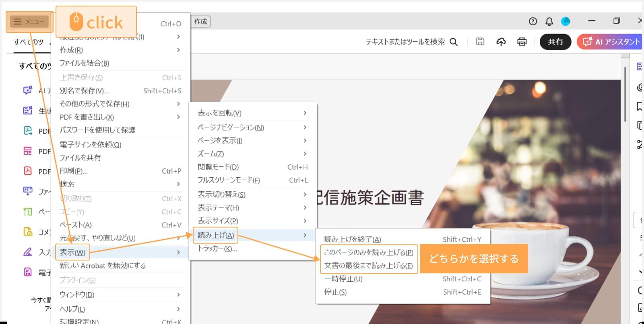Select 読み上げを終了(A) option
This screenshot has width=644, height=324.
(x=402, y=239)
